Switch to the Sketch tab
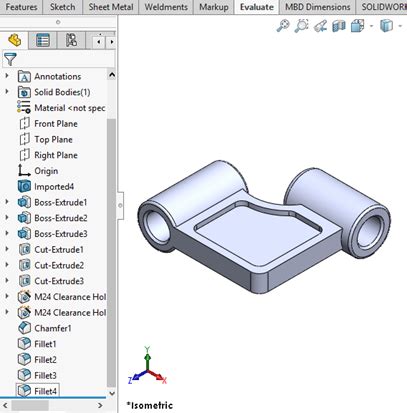This screenshot has height=413, width=407. pyautogui.click(x=62, y=7)
